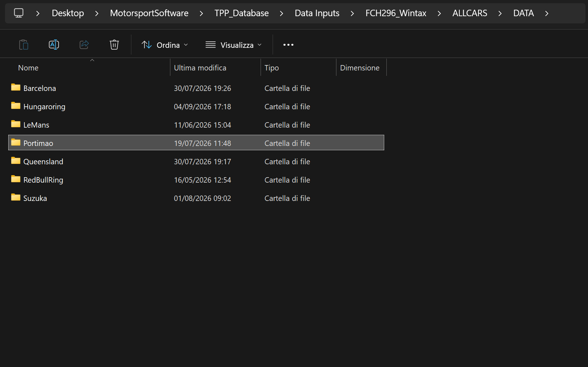Expand chevron after ALLCARS breadcrumb
This screenshot has width=588, height=367.
coord(500,13)
